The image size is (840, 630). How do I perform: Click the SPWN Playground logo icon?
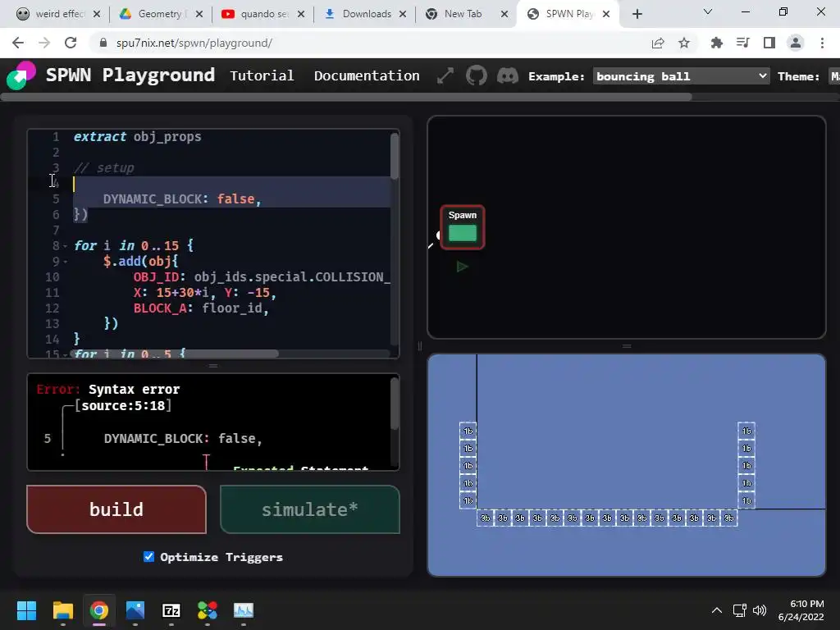[21, 76]
